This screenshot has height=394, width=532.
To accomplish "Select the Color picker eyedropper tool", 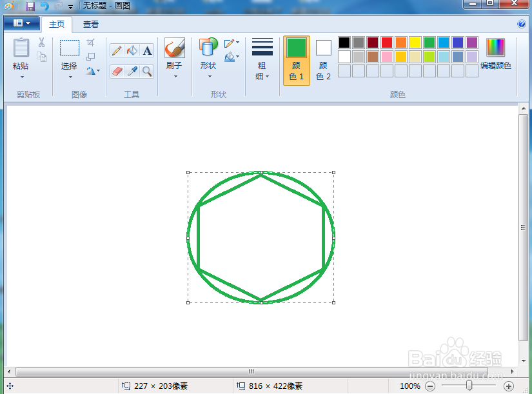I will click(132, 72).
